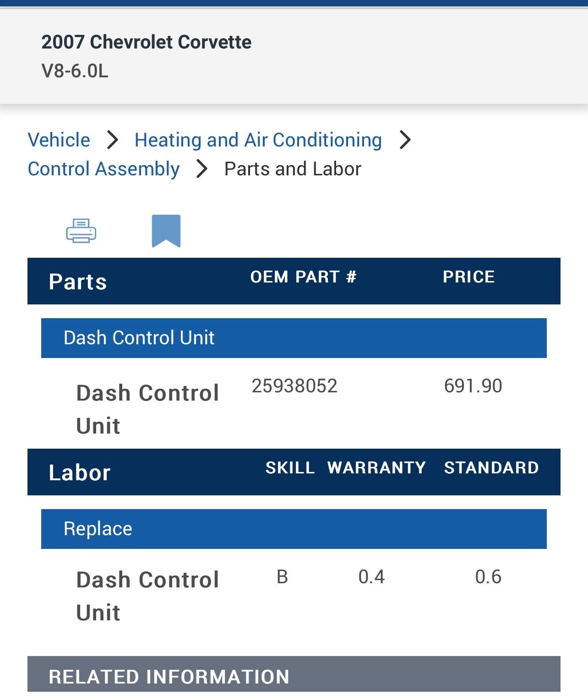Click the chevron after Control Assembly
Screen dimensions: 588x700
(202, 169)
